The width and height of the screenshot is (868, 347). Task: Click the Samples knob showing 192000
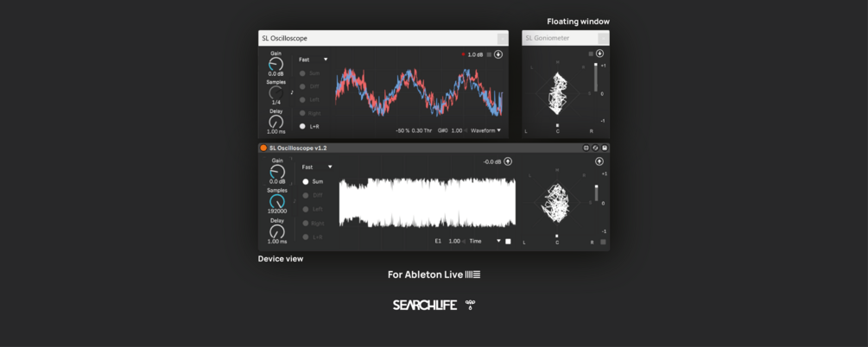pos(276,201)
